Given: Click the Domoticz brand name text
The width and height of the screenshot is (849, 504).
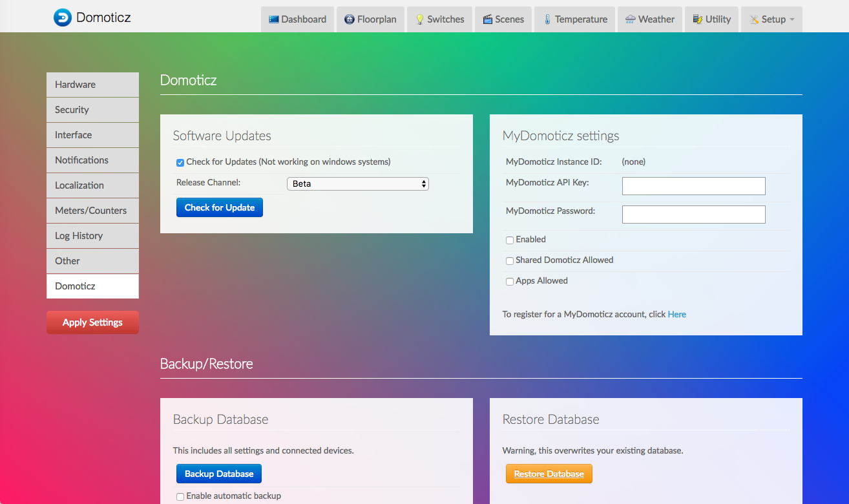Looking at the screenshot, I should point(103,17).
